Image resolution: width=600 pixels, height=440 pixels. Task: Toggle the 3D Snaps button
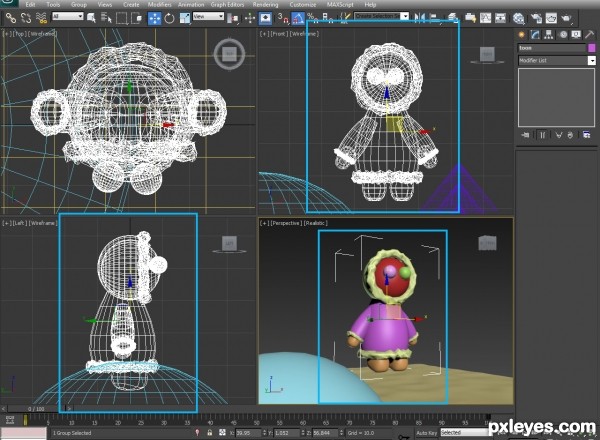tap(283, 18)
